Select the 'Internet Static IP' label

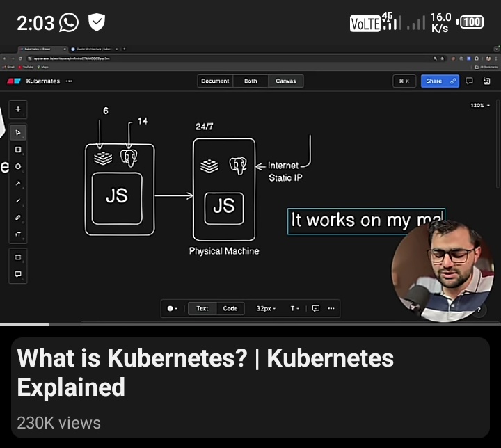coord(284,172)
